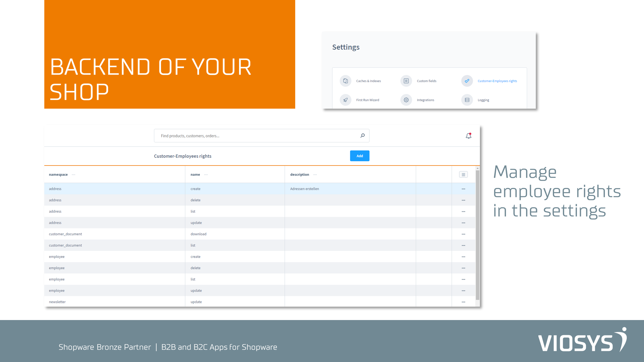Open the actions menu for the address delete row
644x362 pixels.
(x=463, y=200)
